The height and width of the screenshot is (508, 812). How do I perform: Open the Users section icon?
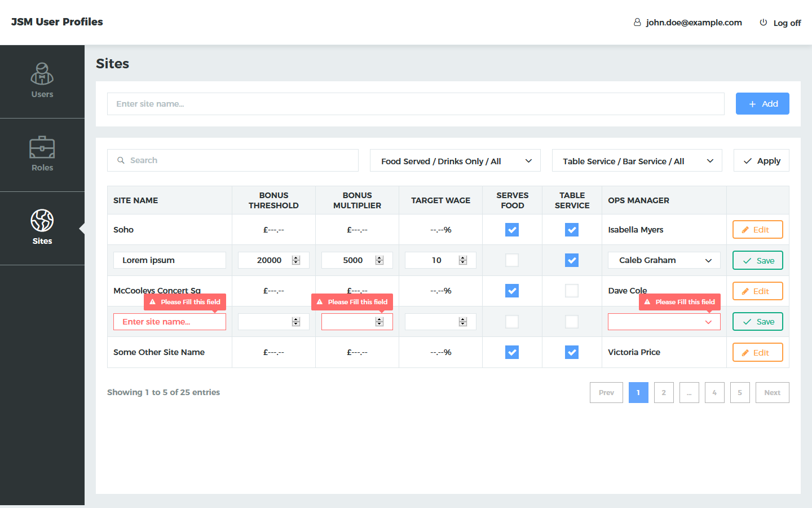(x=42, y=74)
